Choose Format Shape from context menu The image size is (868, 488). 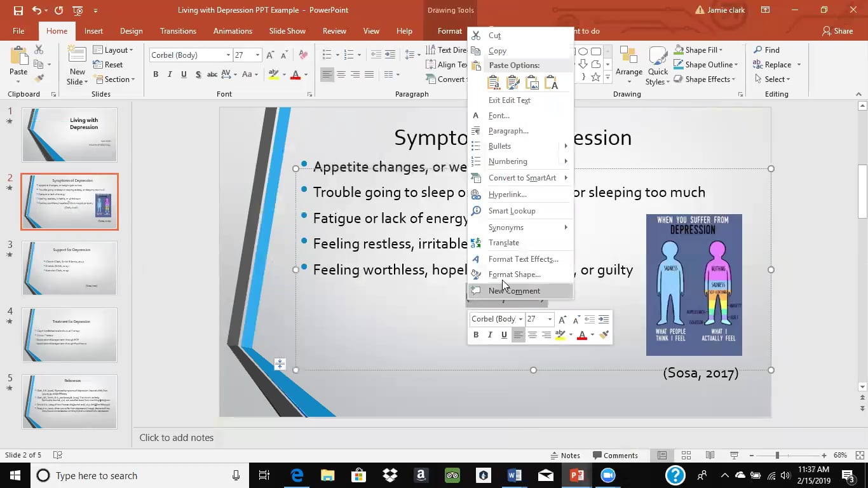(x=514, y=274)
